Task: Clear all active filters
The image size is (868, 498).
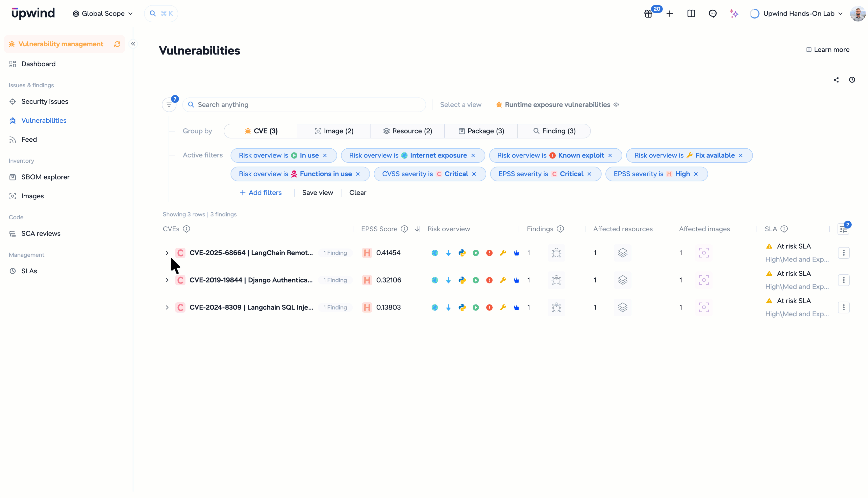Action: click(x=357, y=193)
